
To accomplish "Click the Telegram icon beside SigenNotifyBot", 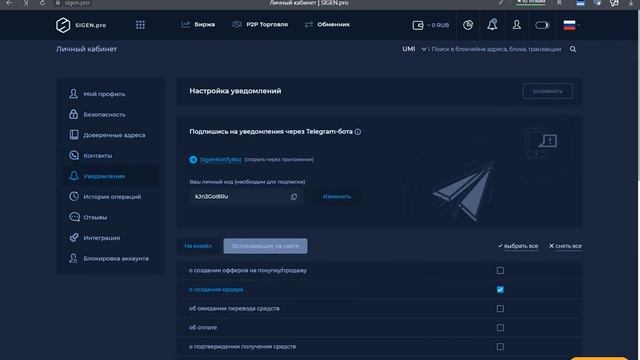I will (193, 160).
